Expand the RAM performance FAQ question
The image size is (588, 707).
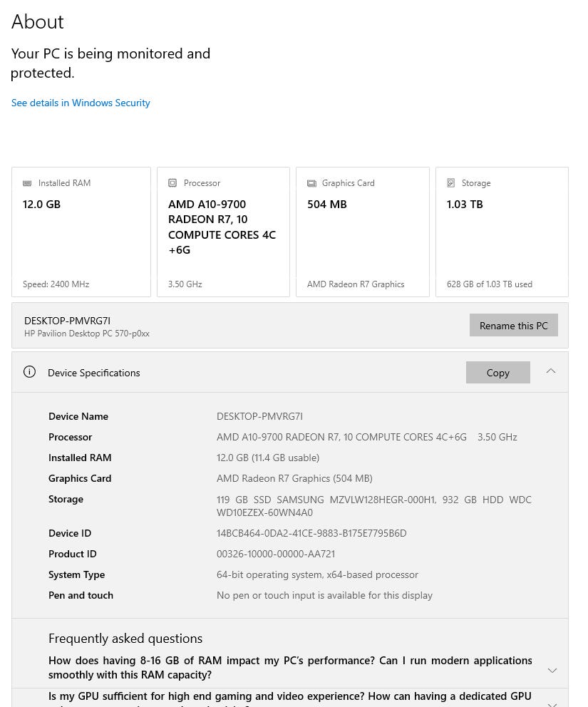click(x=552, y=670)
